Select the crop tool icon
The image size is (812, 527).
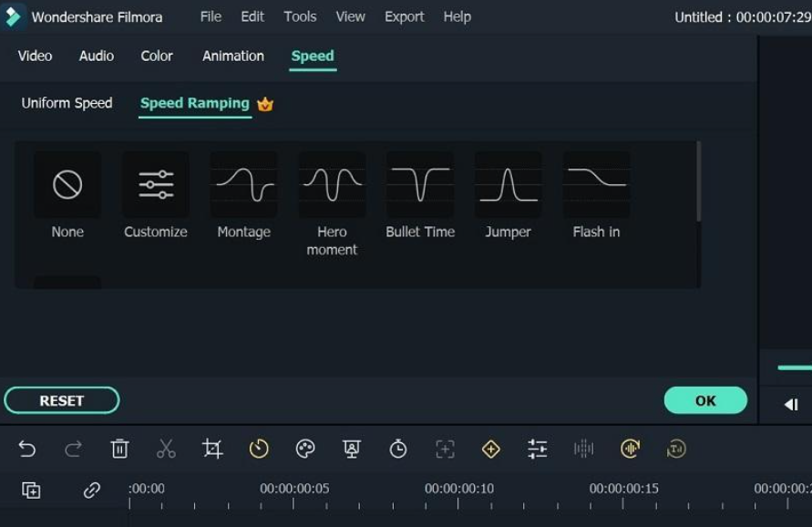click(212, 449)
